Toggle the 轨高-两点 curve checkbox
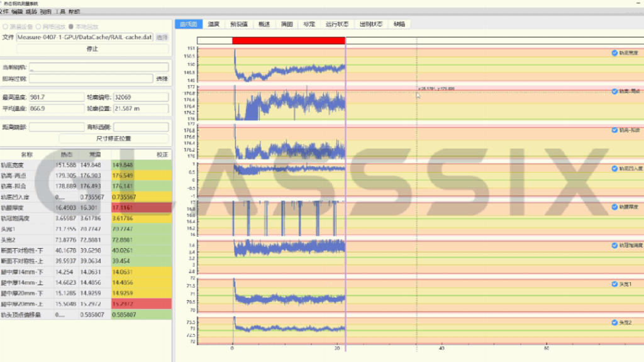The height and width of the screenshot is (362, 644). click(614, 91)
